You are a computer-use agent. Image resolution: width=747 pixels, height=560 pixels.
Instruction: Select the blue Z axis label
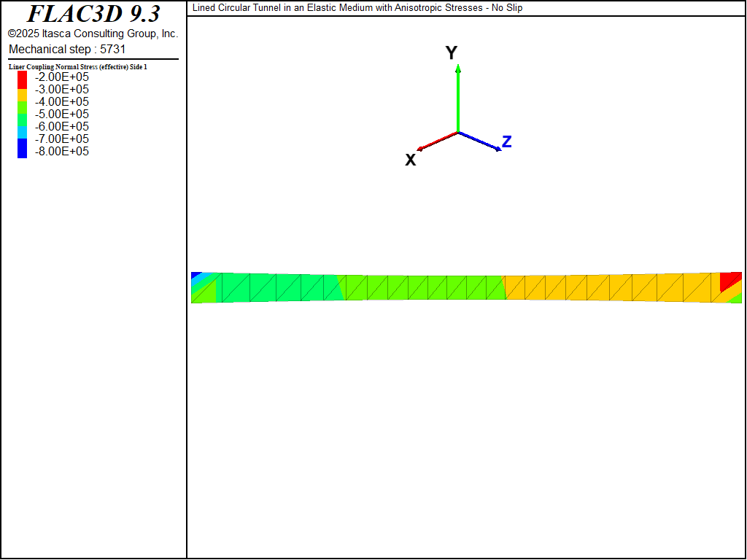point(506,142)
